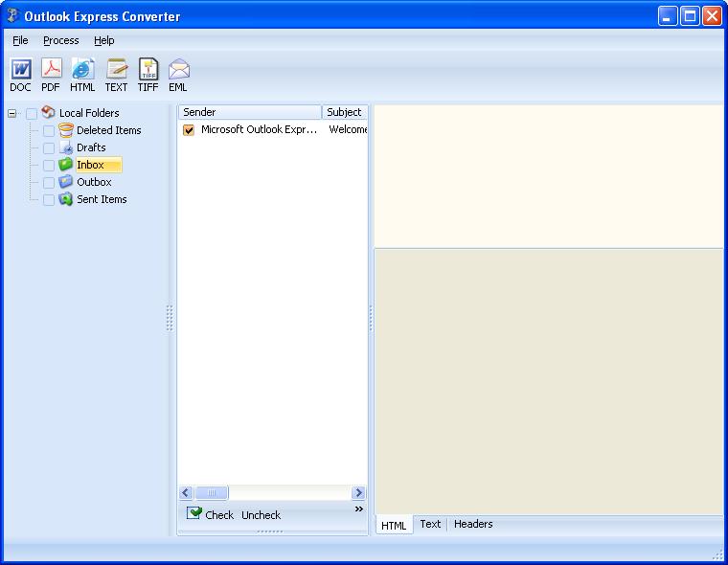Click the Drafts folder icon
This screenshot has width=728, height=565.
tap(66, 147)
